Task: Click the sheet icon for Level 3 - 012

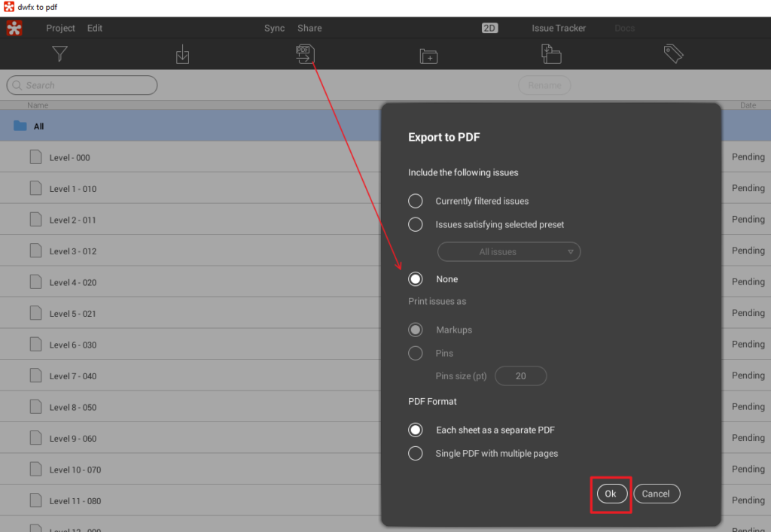Action: click(35, 251)
